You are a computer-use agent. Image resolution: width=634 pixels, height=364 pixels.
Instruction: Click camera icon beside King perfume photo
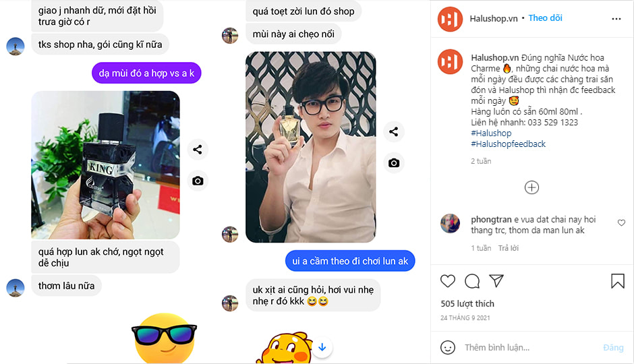tap(198, 181)
